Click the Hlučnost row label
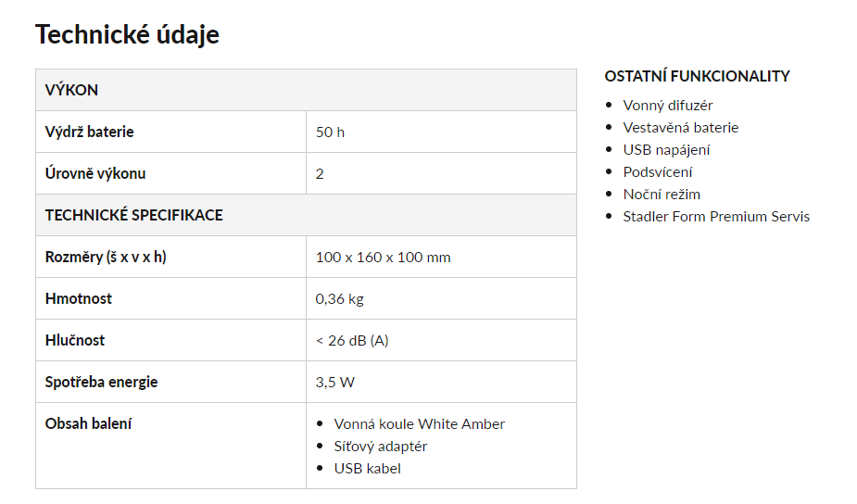Screen dimensions: 857x504 point(74,340)
